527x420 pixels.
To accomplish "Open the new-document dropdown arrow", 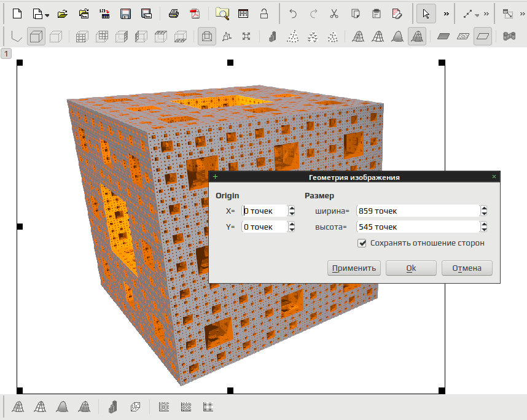I will (47, 15).
